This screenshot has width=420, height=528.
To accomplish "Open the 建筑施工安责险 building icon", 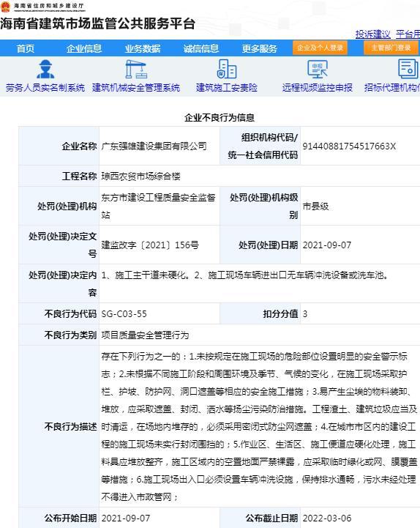I will 227,69.
